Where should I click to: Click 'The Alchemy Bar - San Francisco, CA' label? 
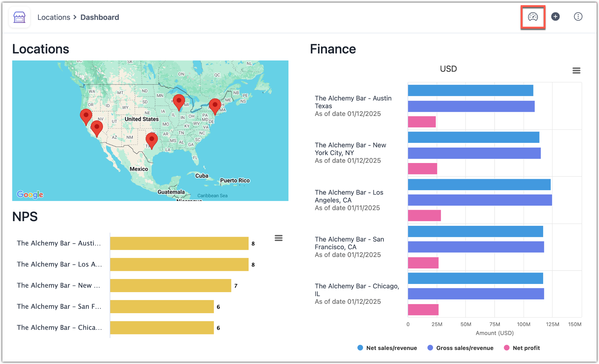coord(350,243)
